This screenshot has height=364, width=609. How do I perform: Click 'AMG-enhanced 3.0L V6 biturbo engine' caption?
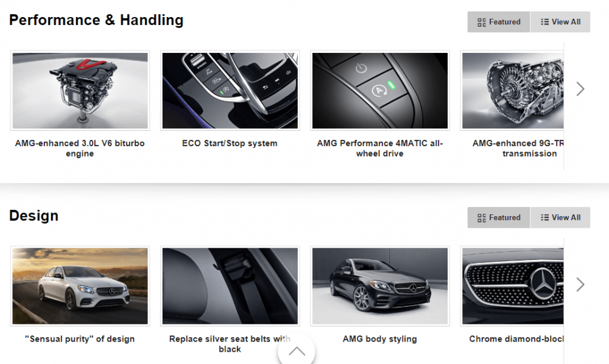(x=80, y=149)
